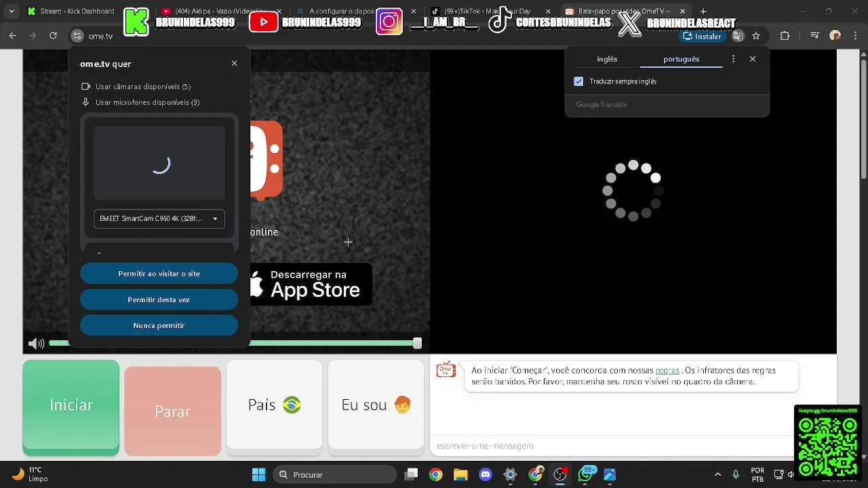
Task: Open the regras link
Action: [x=667, y=371]
